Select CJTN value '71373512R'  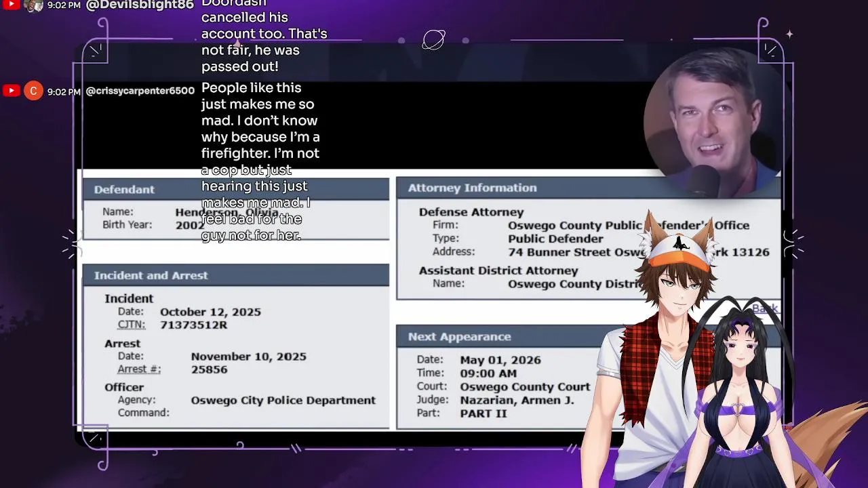[x=193, y=325]
